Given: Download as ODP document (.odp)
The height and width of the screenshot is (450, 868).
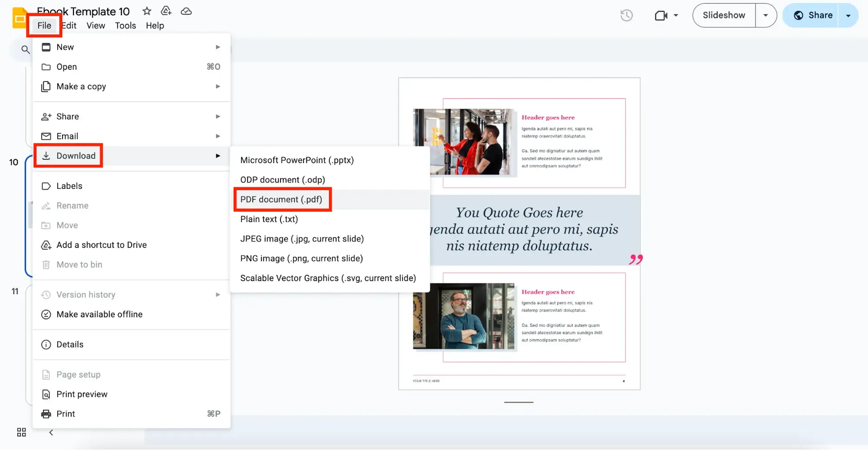Looking at the screenshot, I should (x=330, y=180).
